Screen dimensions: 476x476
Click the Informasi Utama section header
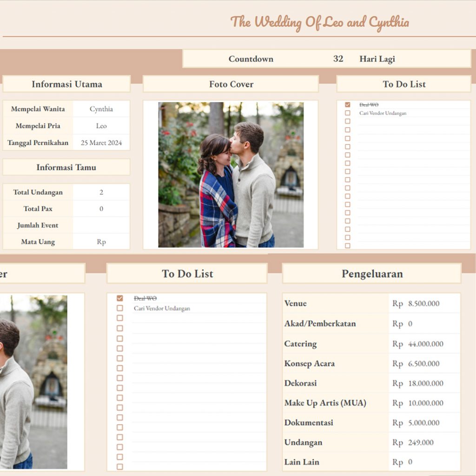[x=66, y=84]
